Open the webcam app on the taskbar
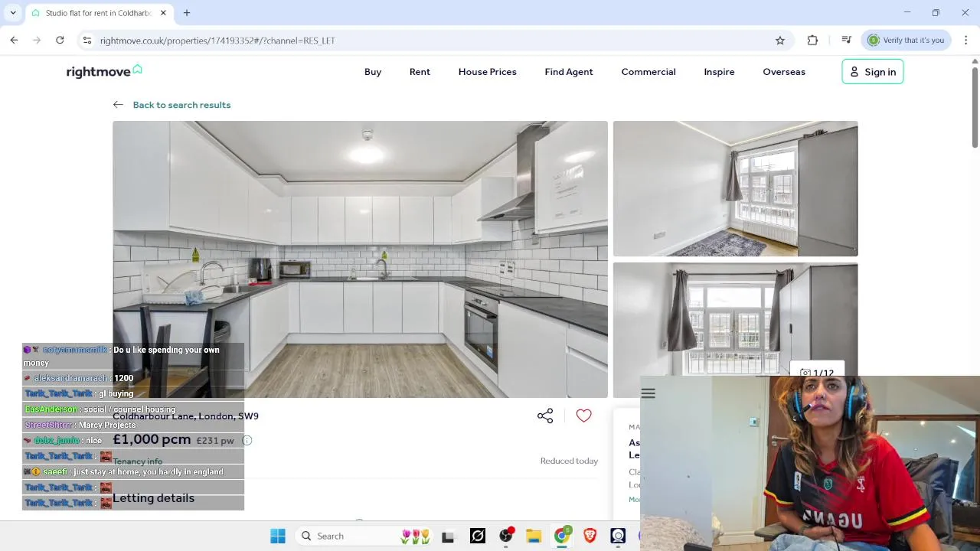 pos(618,536)
